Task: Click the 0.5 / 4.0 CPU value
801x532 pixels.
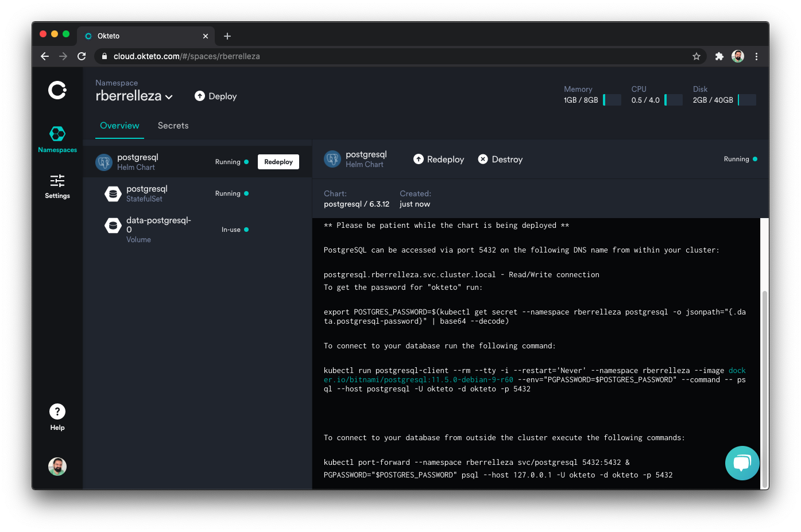Action: (x=645, y=100)
